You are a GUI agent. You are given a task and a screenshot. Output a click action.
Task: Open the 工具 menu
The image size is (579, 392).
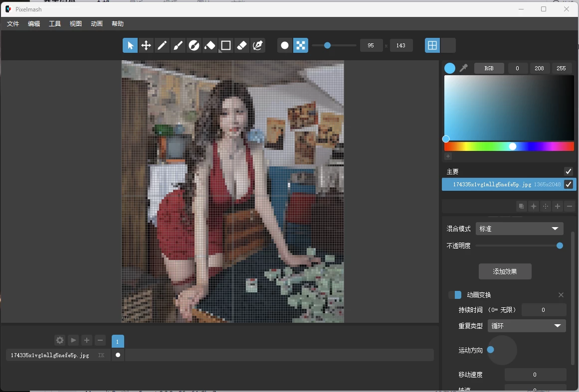coord(55,23)
